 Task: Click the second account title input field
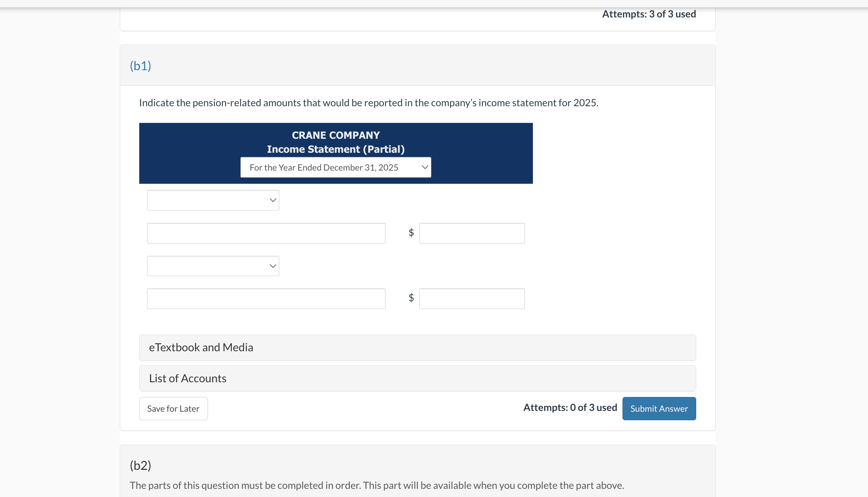pos(266,299)
